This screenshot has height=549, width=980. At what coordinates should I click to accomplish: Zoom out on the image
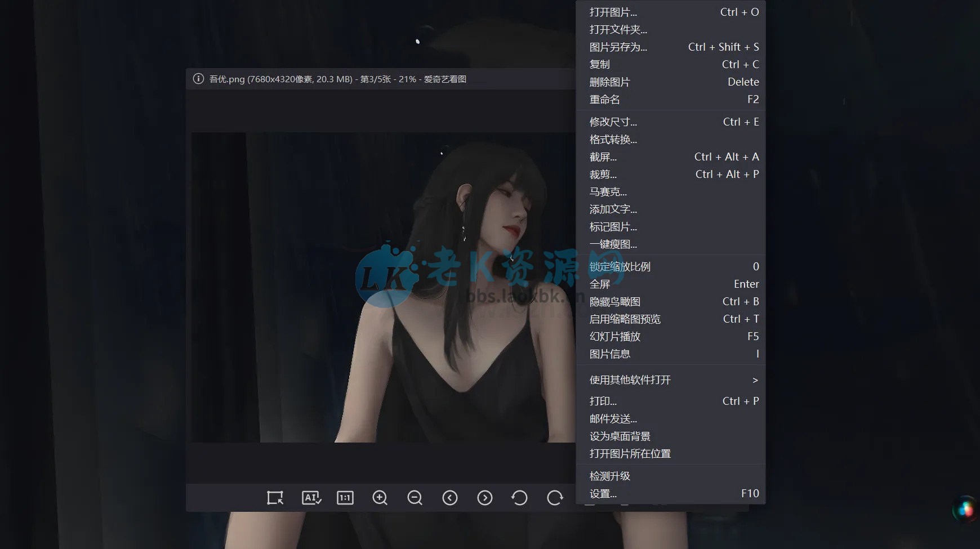415,498
